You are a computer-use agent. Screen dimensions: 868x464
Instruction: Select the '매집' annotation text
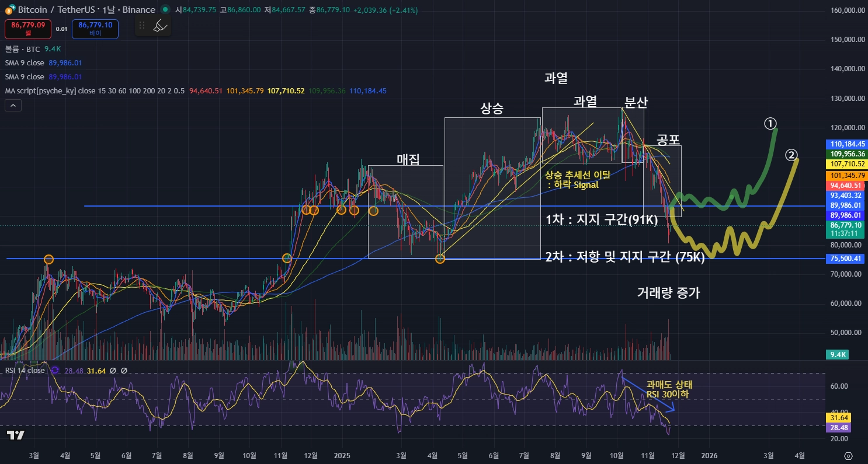pos(408,159)
